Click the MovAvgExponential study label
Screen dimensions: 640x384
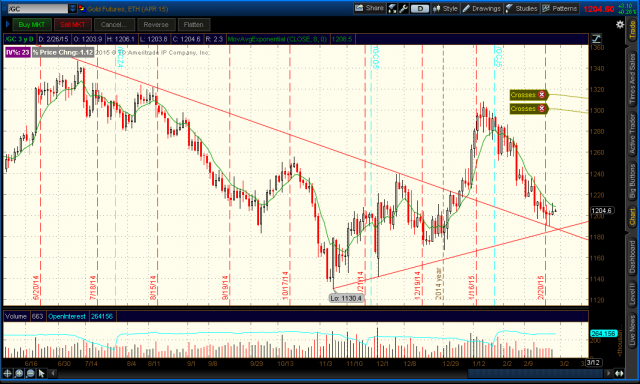click(x=277, y=39)
